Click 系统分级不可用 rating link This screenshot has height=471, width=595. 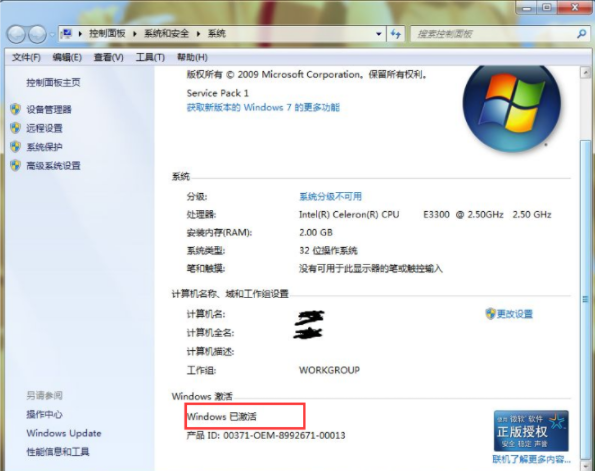point(330,196)
